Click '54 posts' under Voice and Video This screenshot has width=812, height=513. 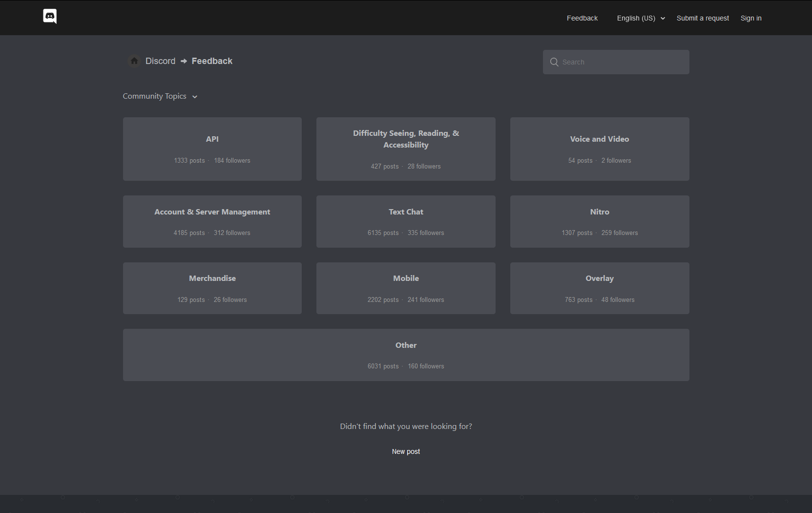tap(580, 160)
